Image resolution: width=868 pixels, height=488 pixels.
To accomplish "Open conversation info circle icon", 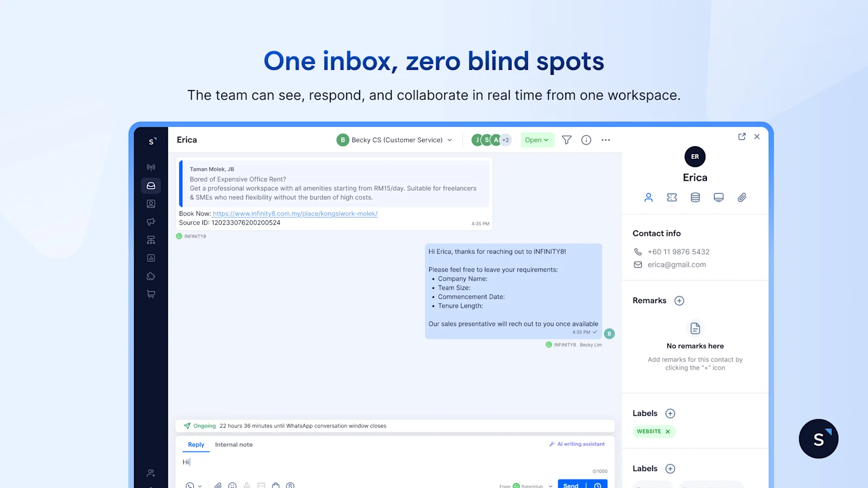I will 586,140.
